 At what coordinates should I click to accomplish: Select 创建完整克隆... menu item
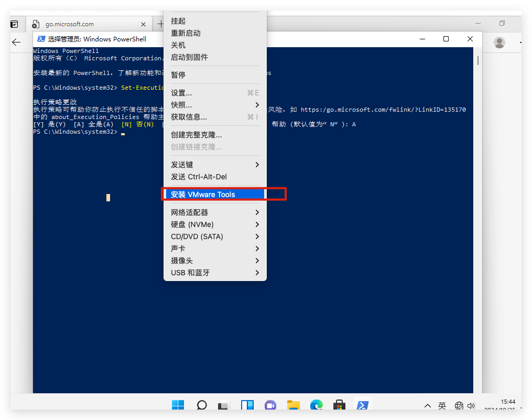[x=215, y=135]
